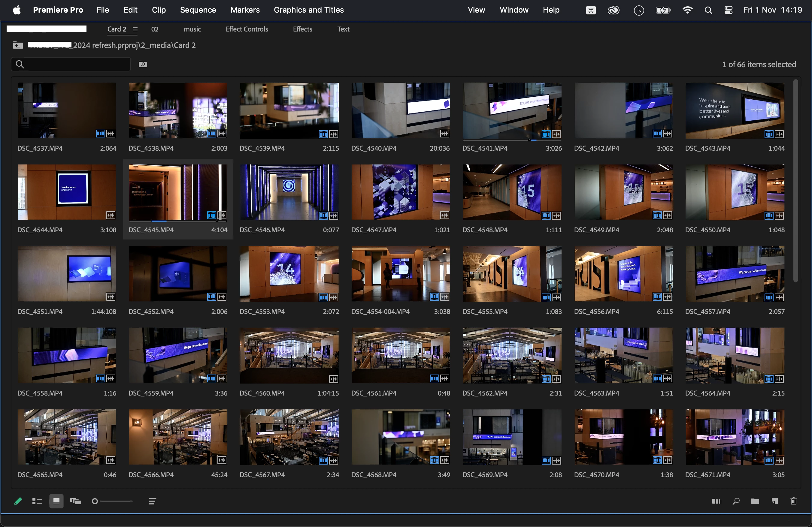Click the Find magnifier icon
The image size is (812, 527).
736,501
